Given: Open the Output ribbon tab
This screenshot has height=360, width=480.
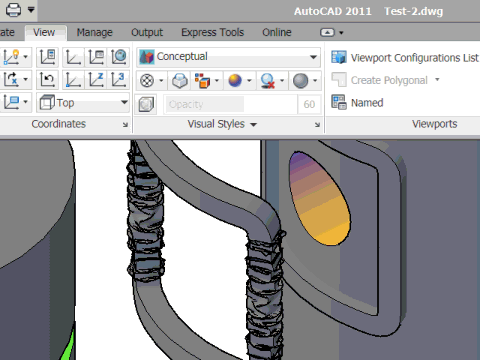Looking at the screenshot, I should pos(147,32).
